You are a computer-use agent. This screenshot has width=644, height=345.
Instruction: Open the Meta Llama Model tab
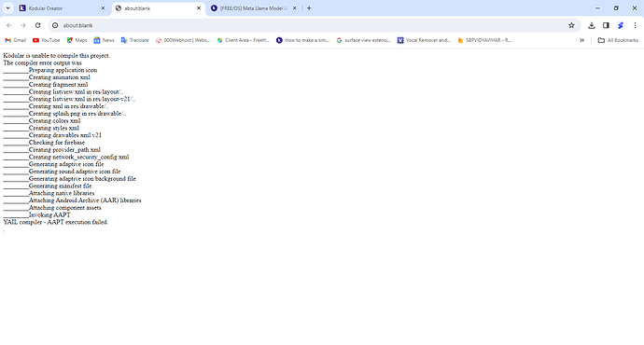tap(254, 8)
